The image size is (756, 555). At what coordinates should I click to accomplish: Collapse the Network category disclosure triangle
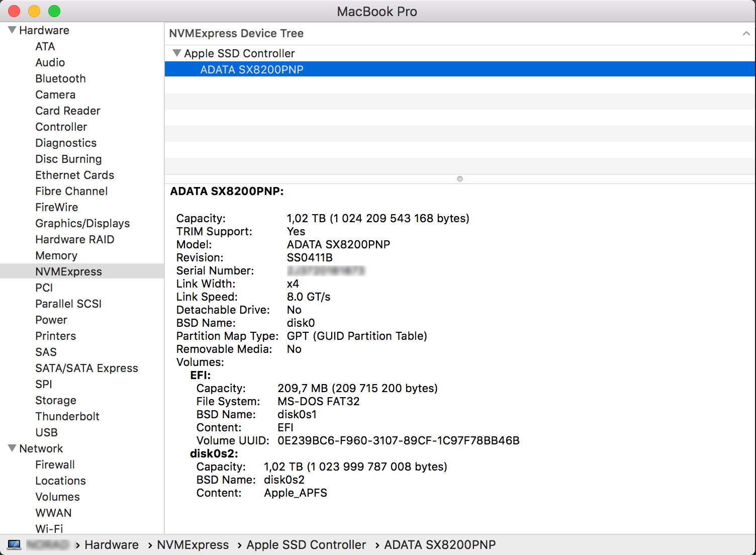click(x=11, y=448)
